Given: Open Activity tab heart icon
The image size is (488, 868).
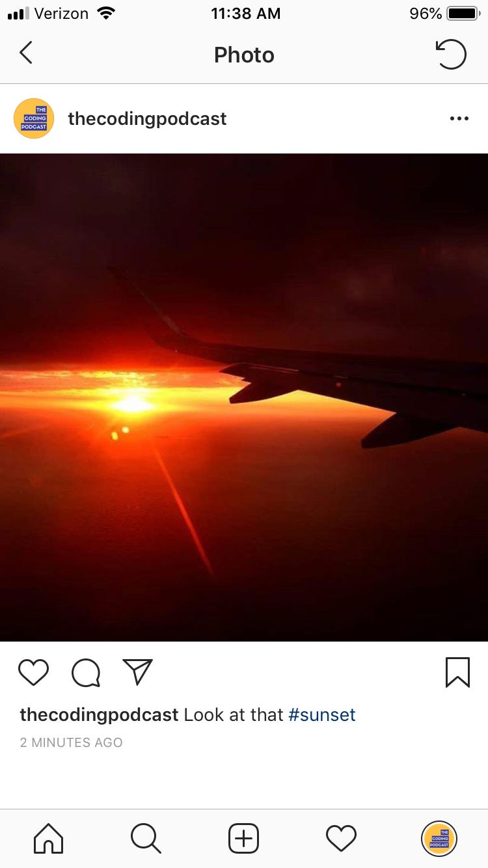Looking at the screenshot, I should (341, 838).
